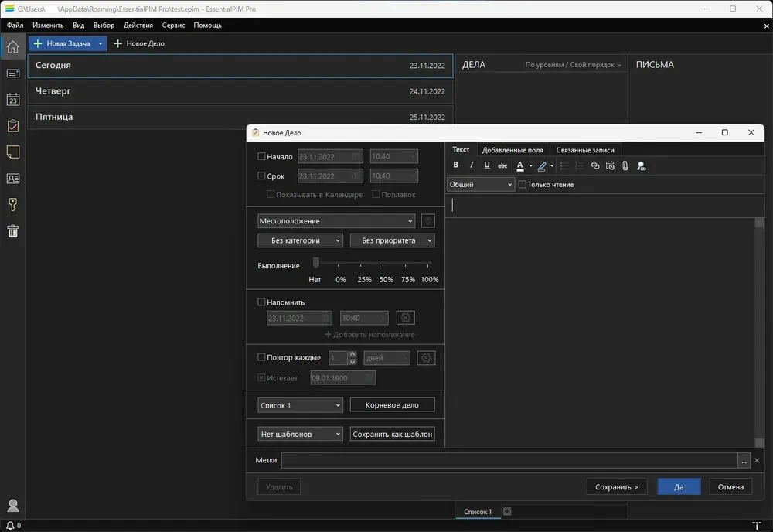Open reminder settings gear icon
The height and width of the screenshot is (532, 773).
point(406,318)
